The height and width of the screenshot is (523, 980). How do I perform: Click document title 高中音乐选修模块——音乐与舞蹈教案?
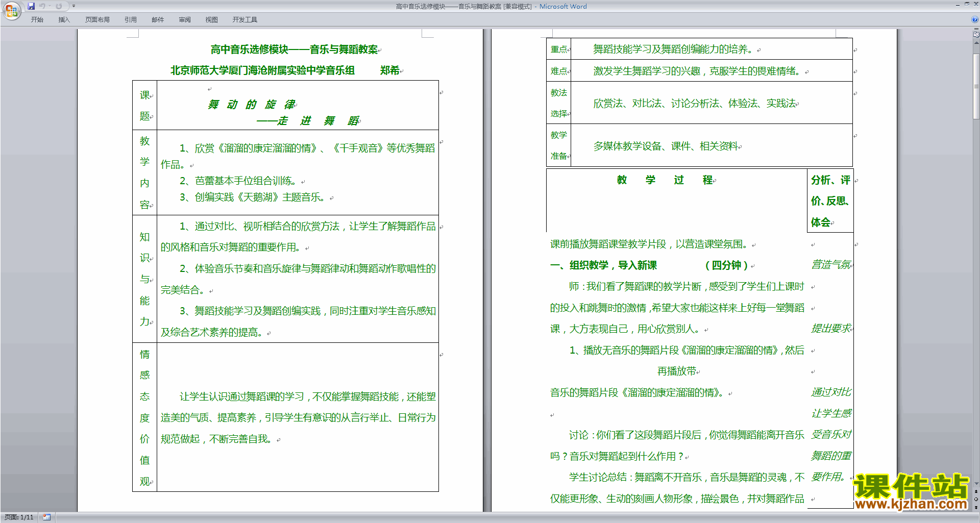(294, 49)
